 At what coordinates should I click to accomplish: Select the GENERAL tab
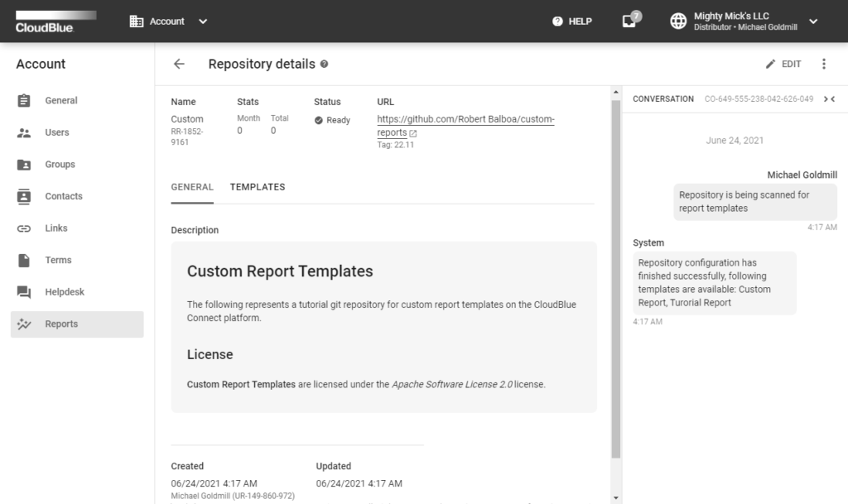[x=192, y=187]
